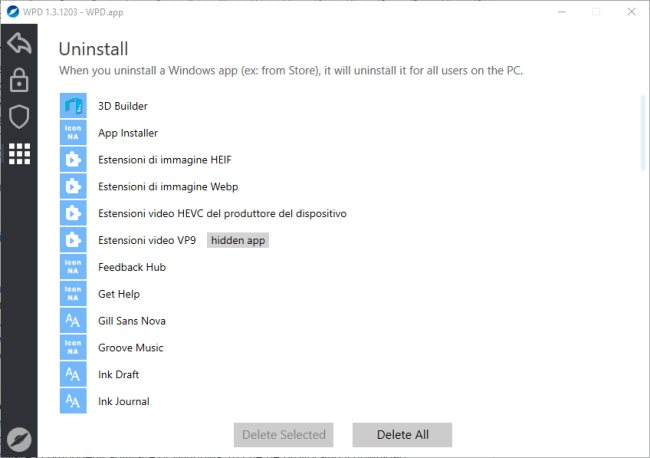Open the Privacy padlock section

19,80
